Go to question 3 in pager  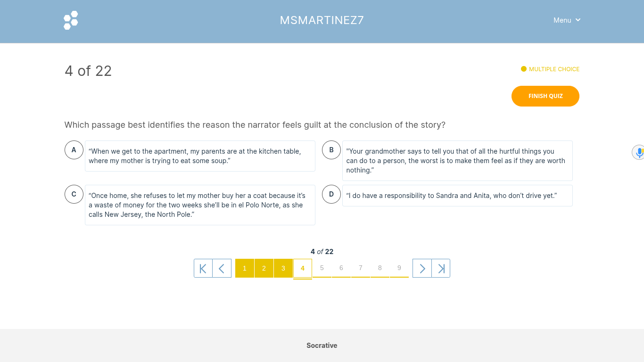[x=283, y=268]
